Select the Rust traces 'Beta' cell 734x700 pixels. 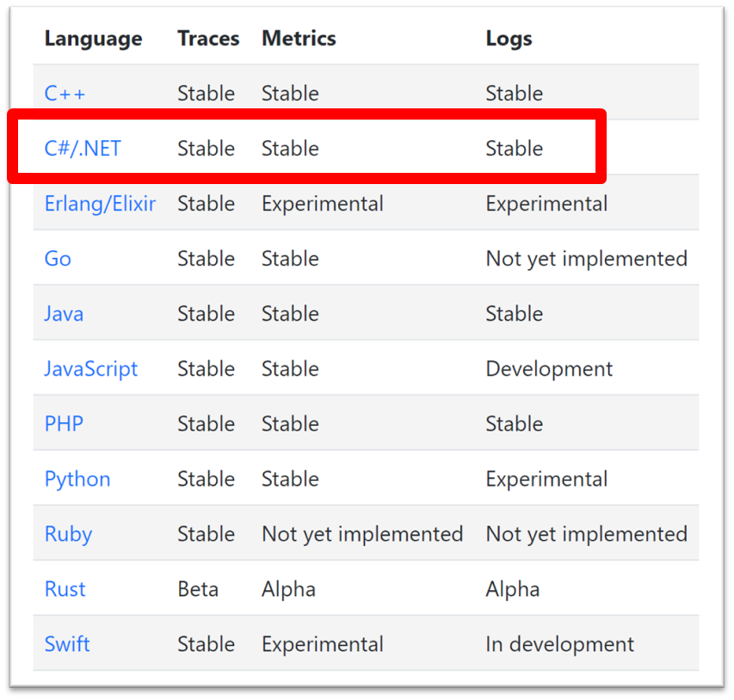click(x=198, y=589)
